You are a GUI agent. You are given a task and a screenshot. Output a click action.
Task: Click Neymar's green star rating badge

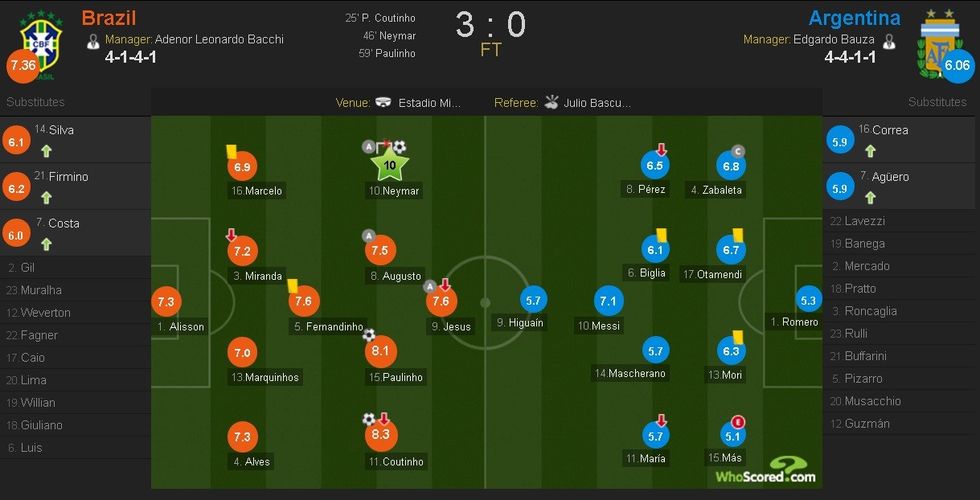[x=391, y=166]
